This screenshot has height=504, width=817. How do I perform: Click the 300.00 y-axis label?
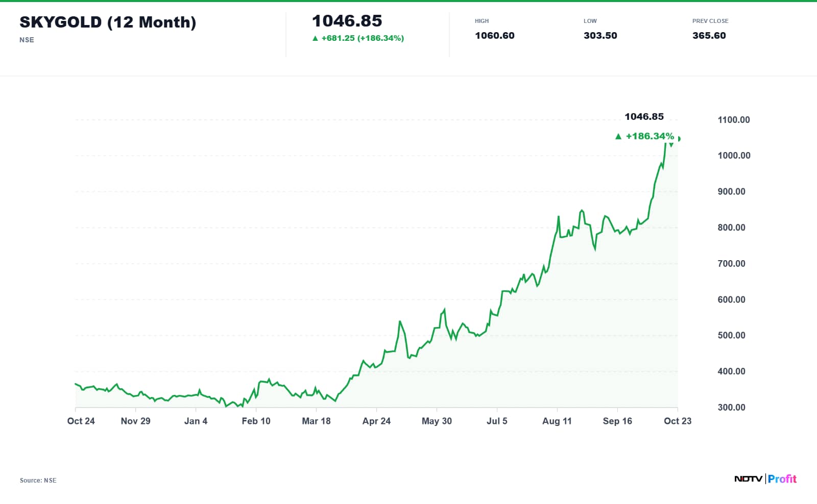[x=731, y=408]
